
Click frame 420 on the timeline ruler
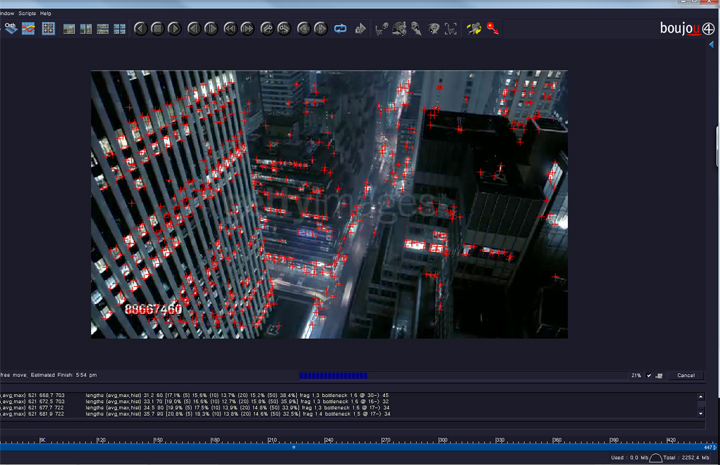pyautogui.click(x=671, y=440)
